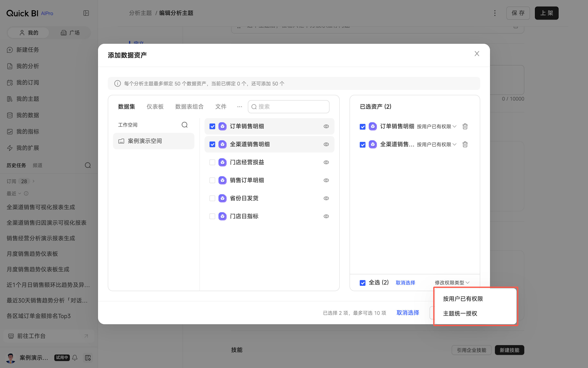This screenshot has width=588, height=368.
Task: Check the 门店经营损益 dataset
Action: coord(212,162)
